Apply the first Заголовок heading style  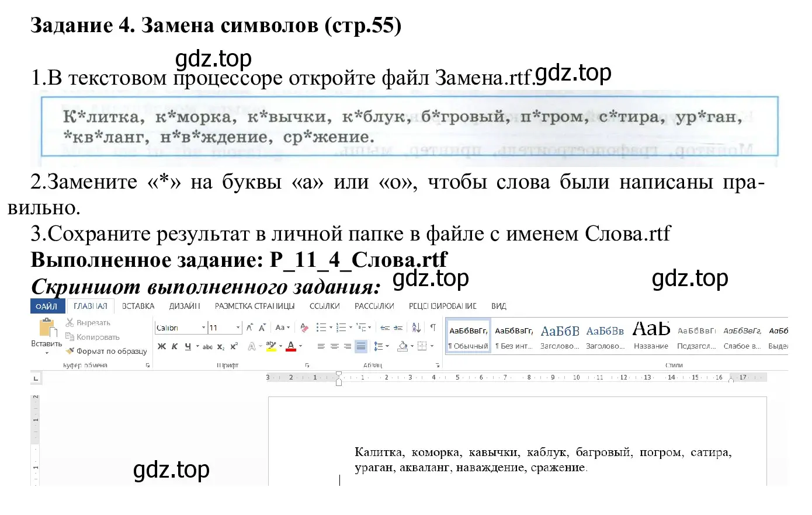pyautogui.click(x=560, y=337)
